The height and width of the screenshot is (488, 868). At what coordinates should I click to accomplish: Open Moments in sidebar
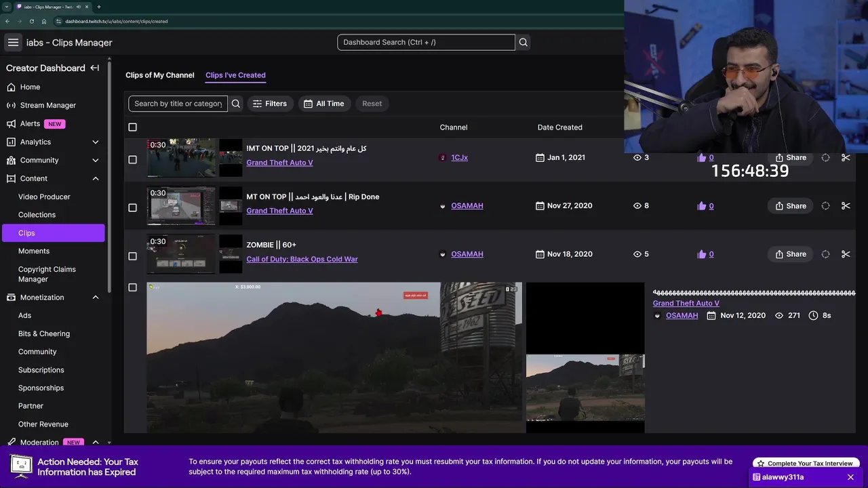click(34, 251)
